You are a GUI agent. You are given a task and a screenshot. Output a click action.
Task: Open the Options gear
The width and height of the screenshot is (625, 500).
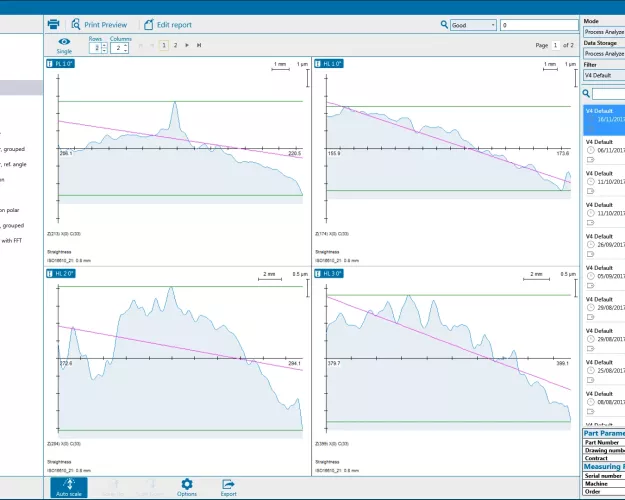187,487
